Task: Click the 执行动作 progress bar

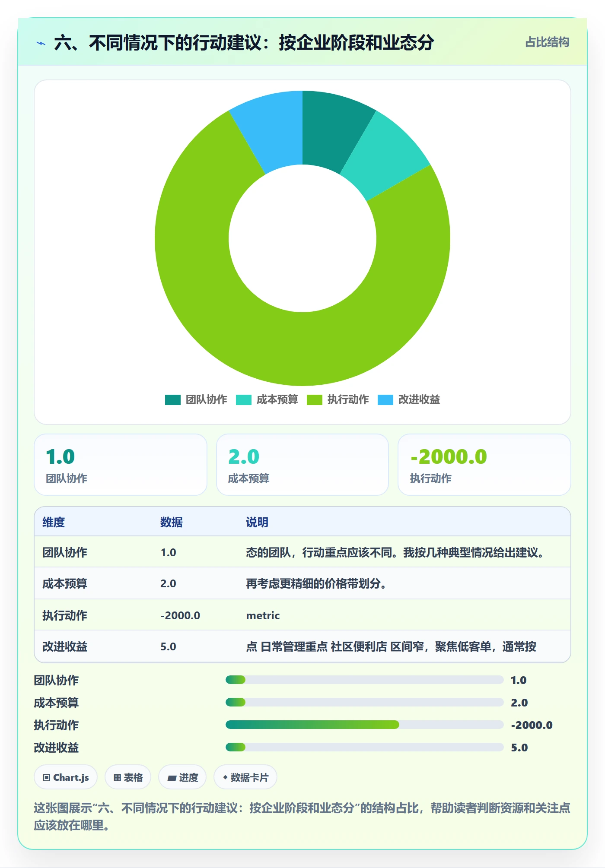Action: point(364,725)
